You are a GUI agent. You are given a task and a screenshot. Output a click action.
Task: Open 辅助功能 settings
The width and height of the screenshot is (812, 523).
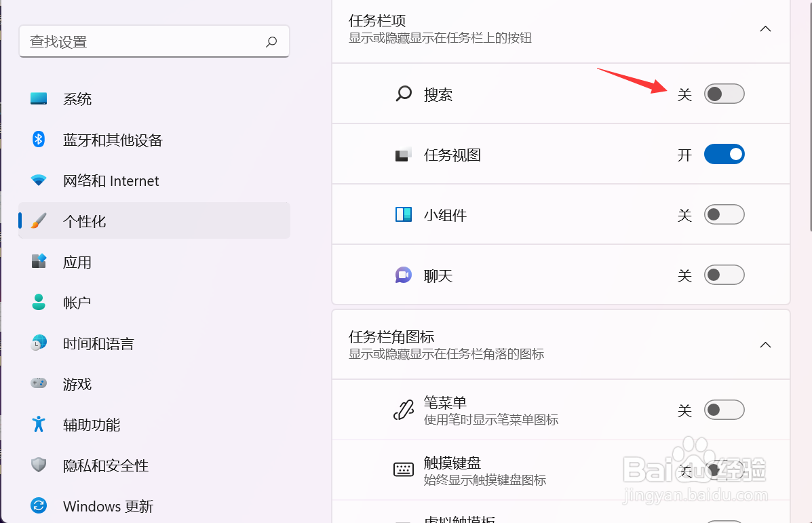coord(154,424)
